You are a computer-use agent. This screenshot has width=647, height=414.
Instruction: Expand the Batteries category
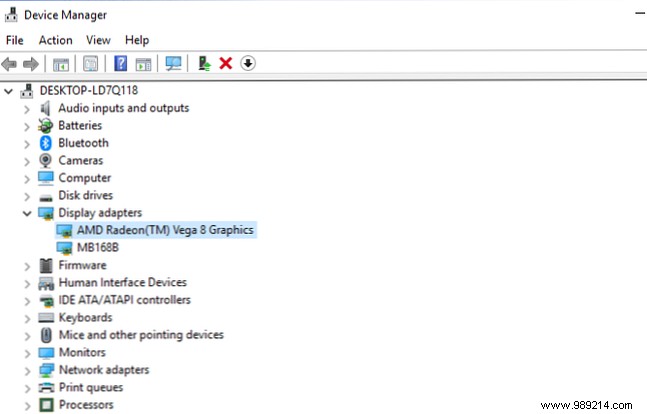coord(27,126)
